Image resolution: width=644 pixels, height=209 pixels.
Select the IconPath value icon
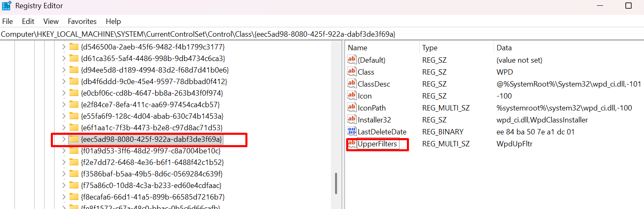352,108
